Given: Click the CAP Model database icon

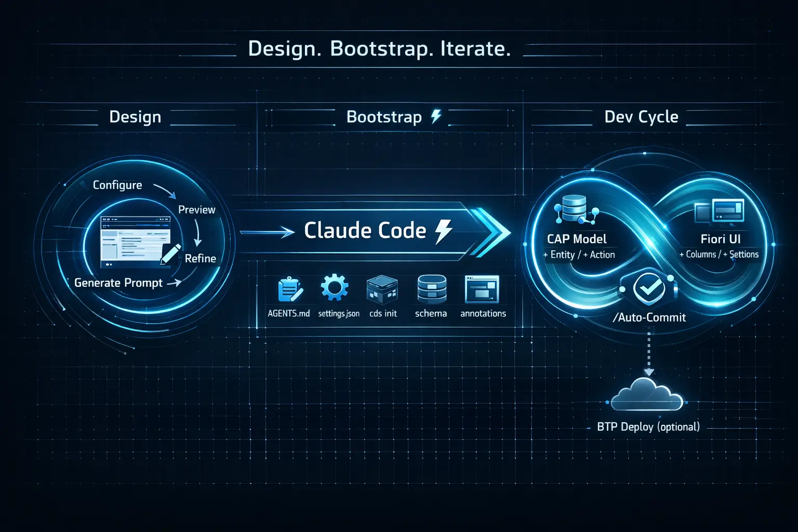Looking at the screenshot, I should pyautogui.click(x=575, y=209).
